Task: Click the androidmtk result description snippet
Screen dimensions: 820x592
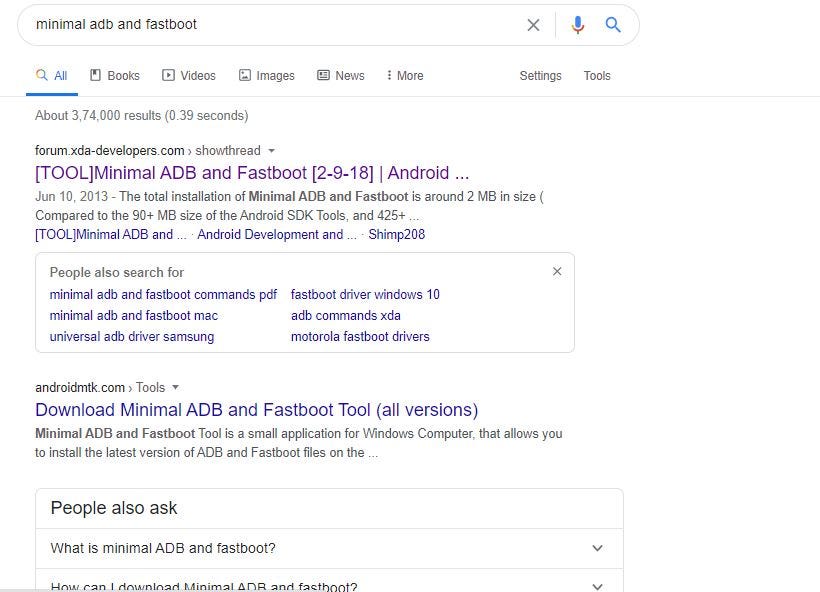Action: [x=299, y=443]
